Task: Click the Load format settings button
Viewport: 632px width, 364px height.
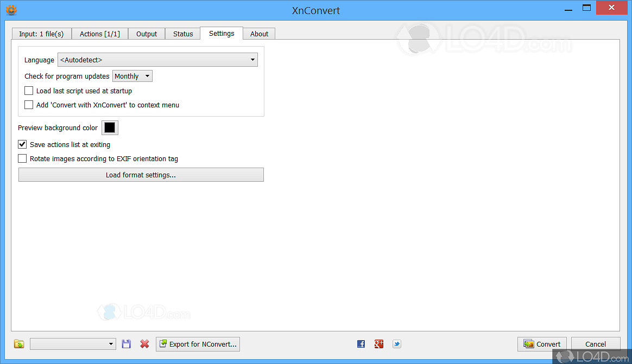Action: tap(141, 174)
